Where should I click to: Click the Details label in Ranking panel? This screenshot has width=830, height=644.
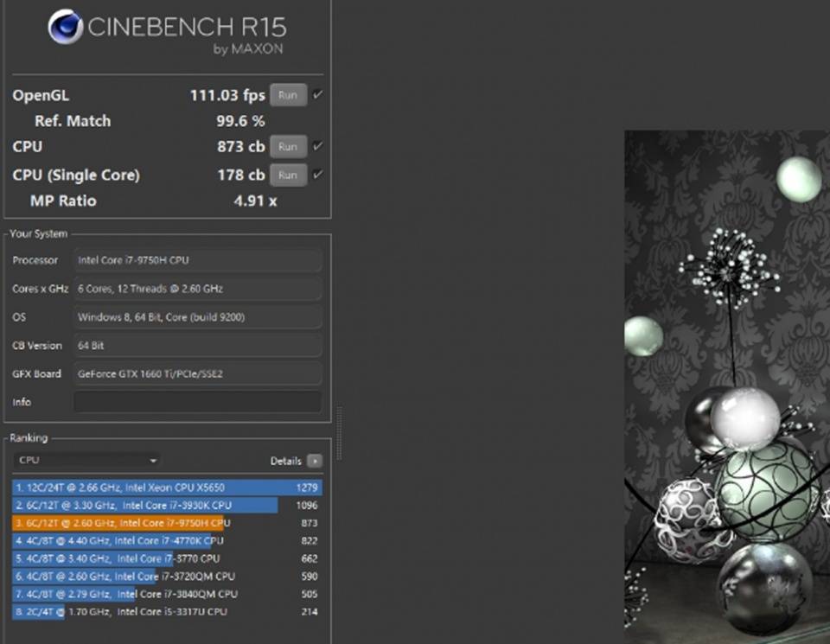tap(286, 461)
